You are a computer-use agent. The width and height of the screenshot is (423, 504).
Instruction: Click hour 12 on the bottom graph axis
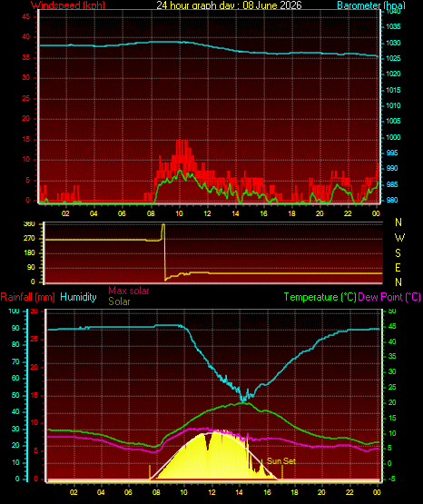pos(211,492)
